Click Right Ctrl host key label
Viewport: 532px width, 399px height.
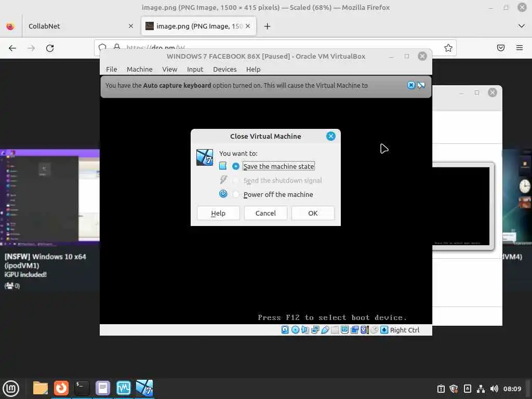pos(404,330)
